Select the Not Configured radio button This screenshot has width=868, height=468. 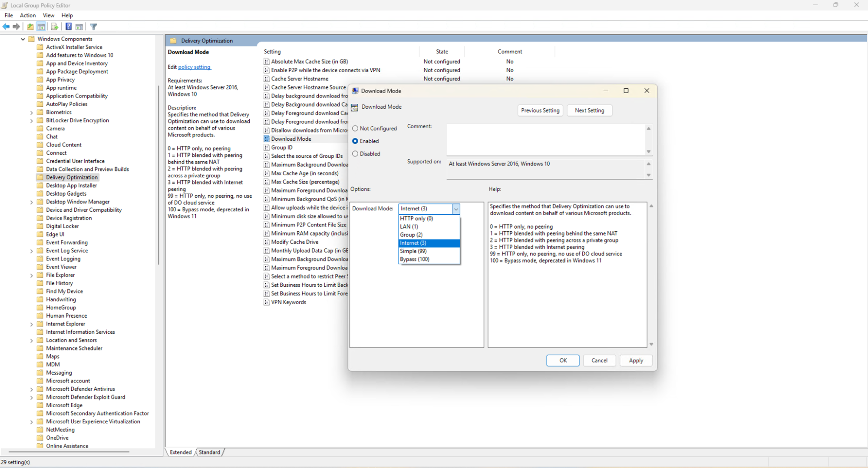355,129
